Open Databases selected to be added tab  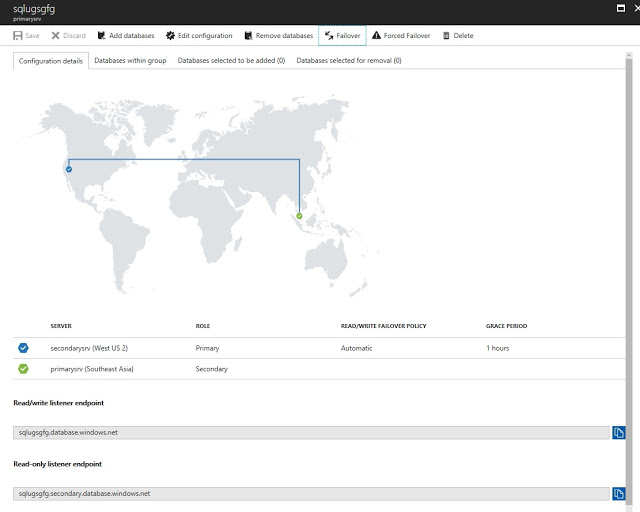point(231,60)
